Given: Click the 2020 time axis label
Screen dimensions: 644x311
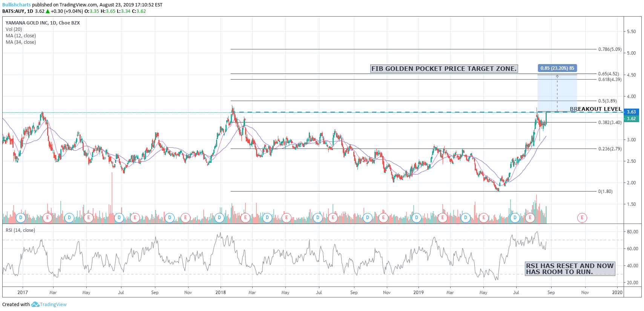Looking at the screenshot, I should click(617, 293).
